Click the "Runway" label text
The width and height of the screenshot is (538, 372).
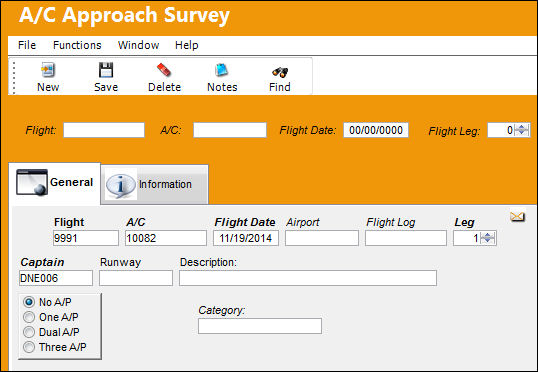120,262
